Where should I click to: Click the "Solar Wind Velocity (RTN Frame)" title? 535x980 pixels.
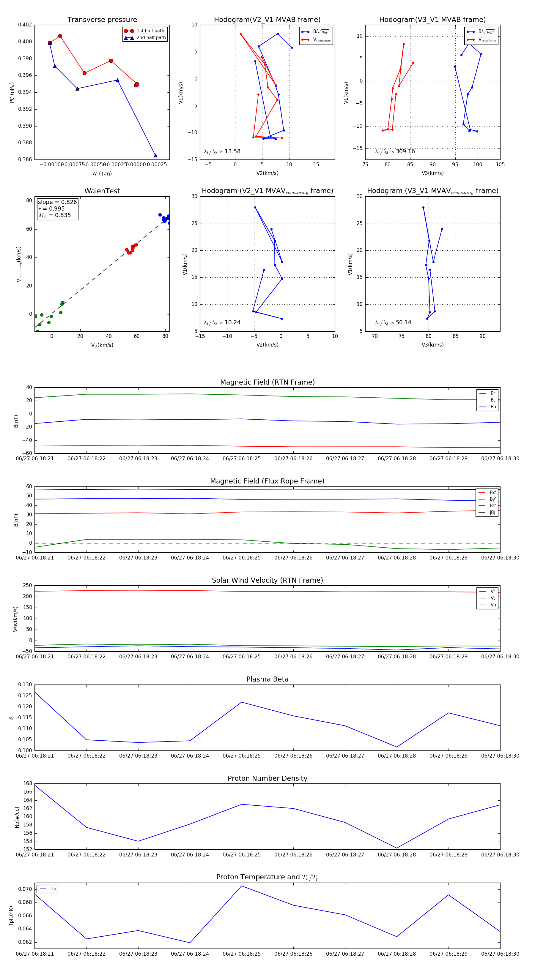coord(267,580)
